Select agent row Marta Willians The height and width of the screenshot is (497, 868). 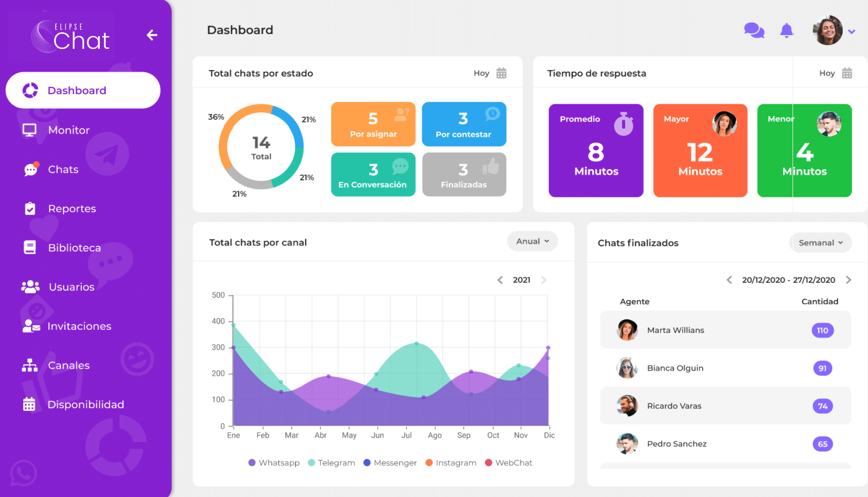click(x=725, y=330)
